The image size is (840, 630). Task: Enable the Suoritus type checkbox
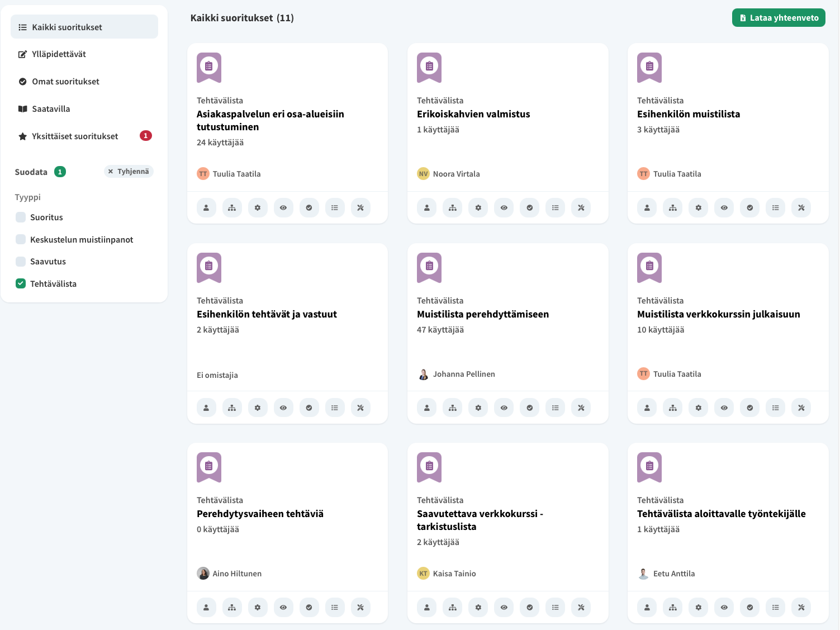click(x=21, y=217)
